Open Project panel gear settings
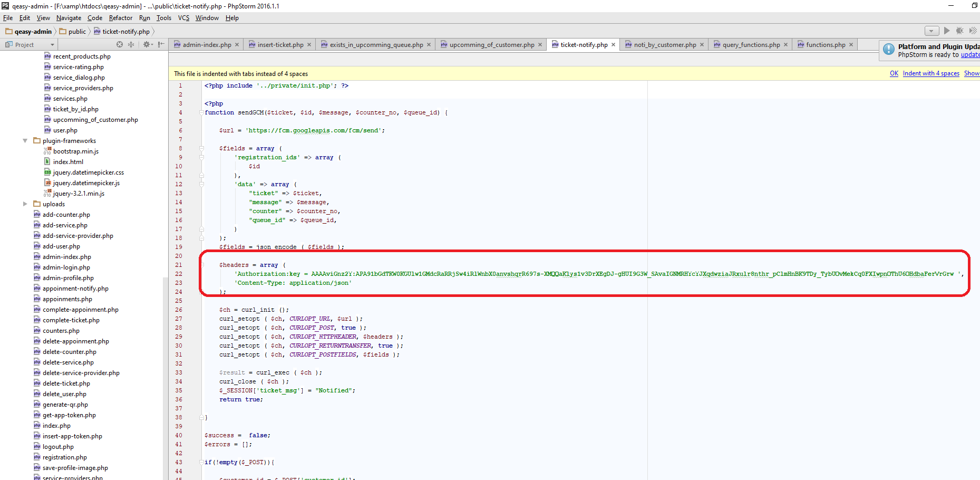This screenshot has width=980, height=480. pyautogui.click(x=147, y=45)
